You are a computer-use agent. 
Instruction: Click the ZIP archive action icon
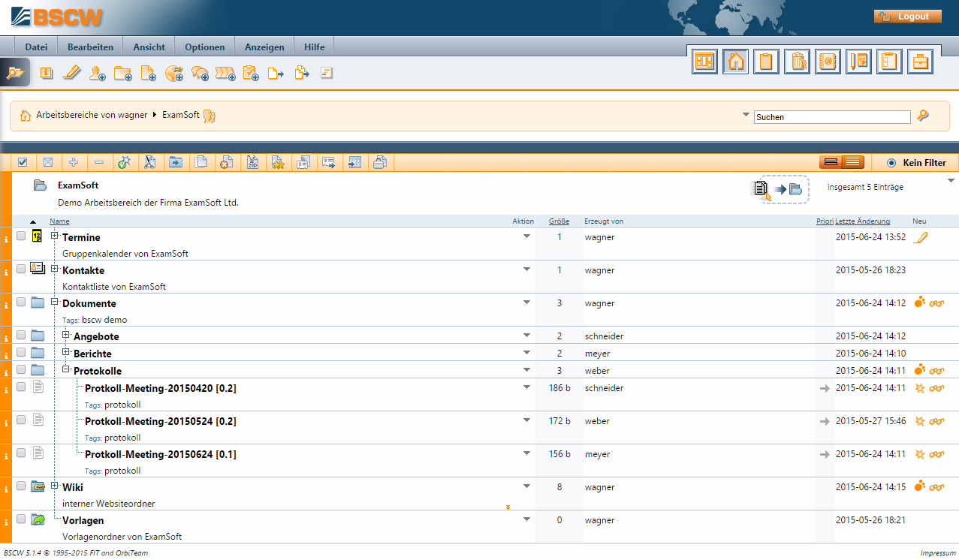[252, 162]
